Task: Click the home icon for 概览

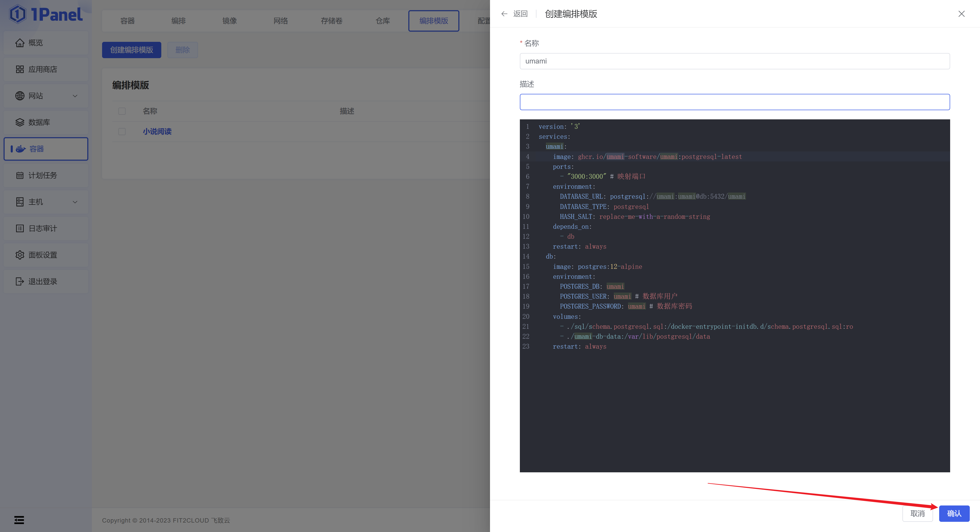Action: 20,43
